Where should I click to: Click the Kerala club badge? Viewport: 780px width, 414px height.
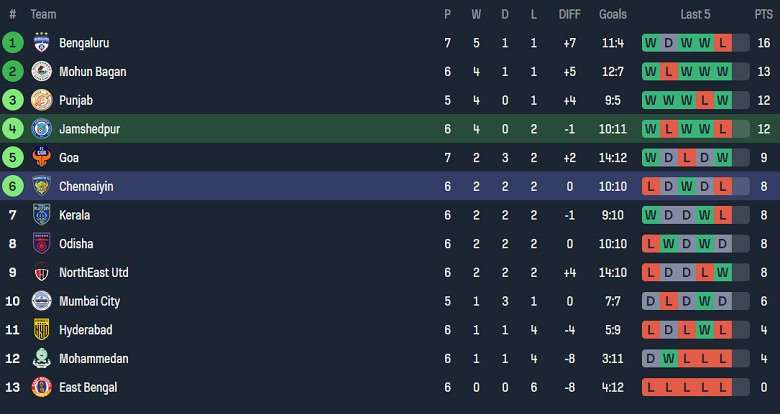41,215
